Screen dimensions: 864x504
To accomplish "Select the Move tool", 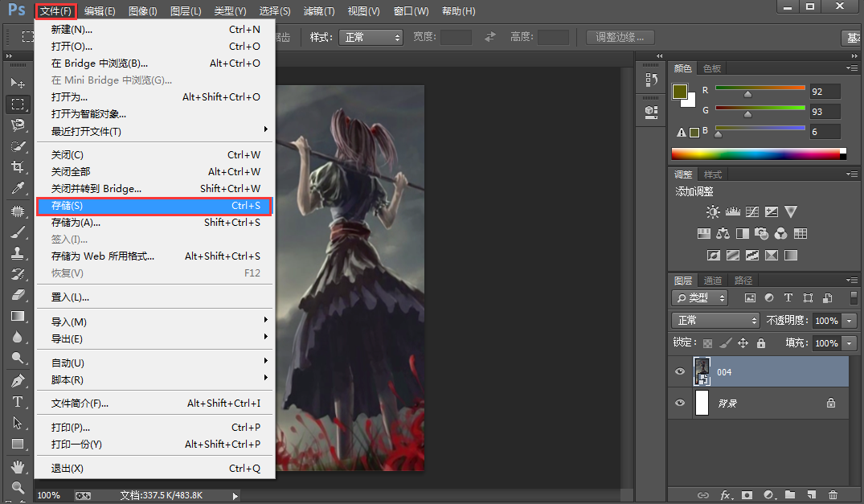I will coord(18,83).
